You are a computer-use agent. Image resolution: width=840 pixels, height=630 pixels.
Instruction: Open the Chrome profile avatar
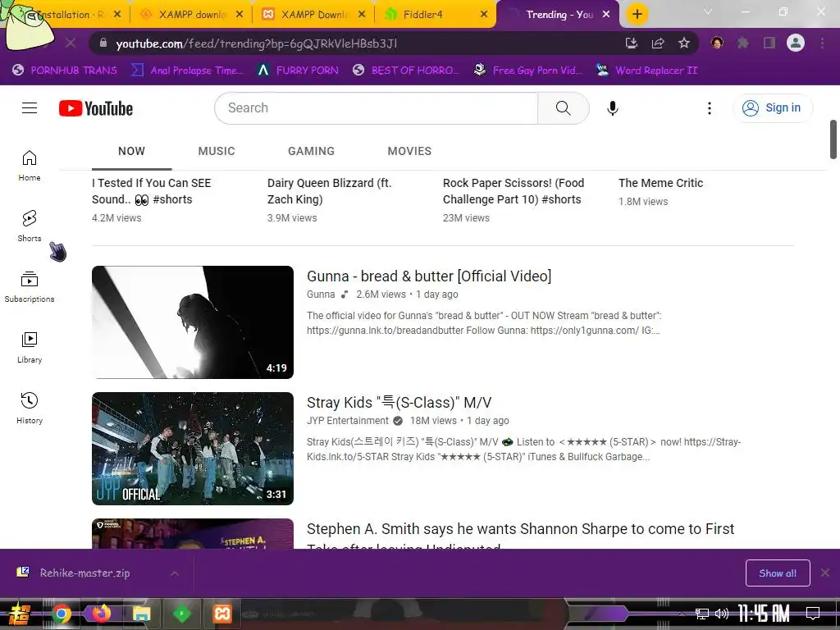796,43
